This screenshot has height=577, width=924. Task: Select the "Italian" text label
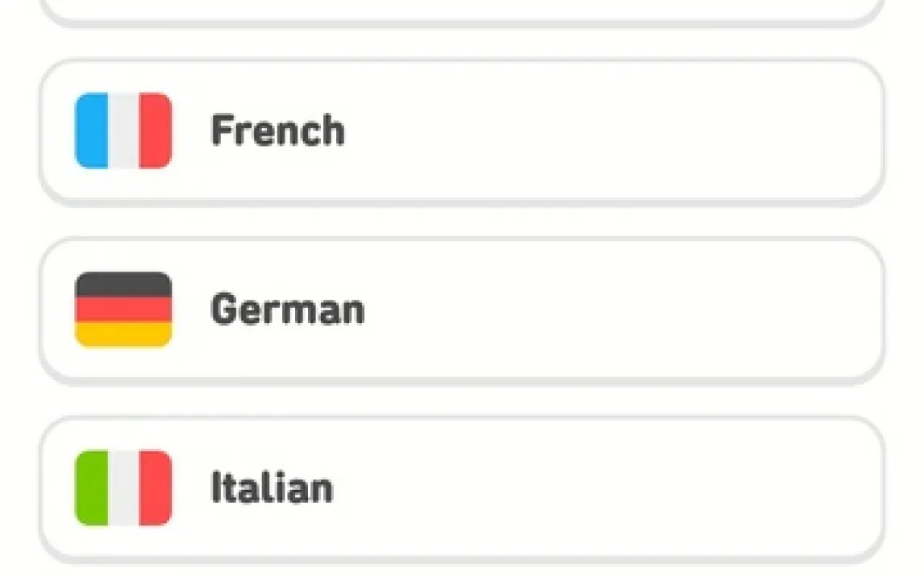tap(271, 488)
